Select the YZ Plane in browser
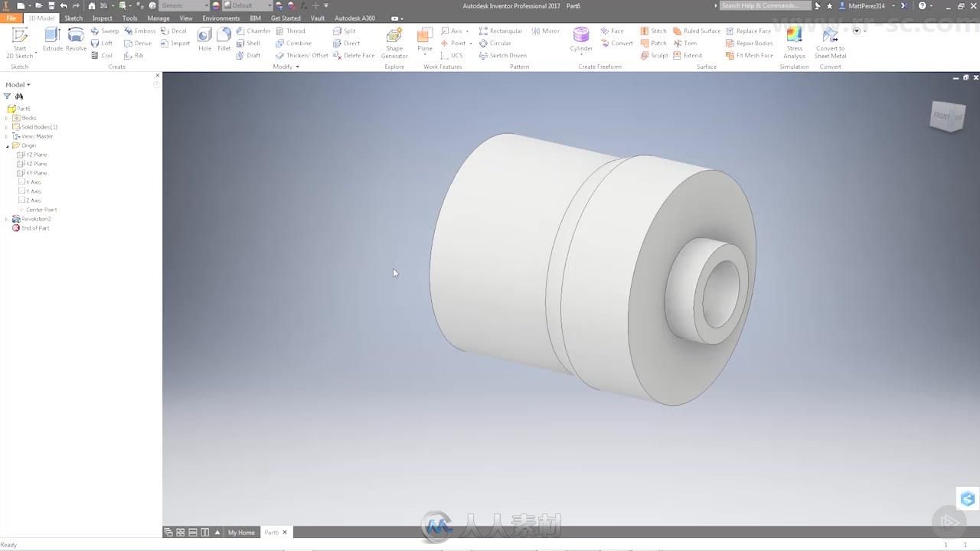 click(x=32, y=155)
